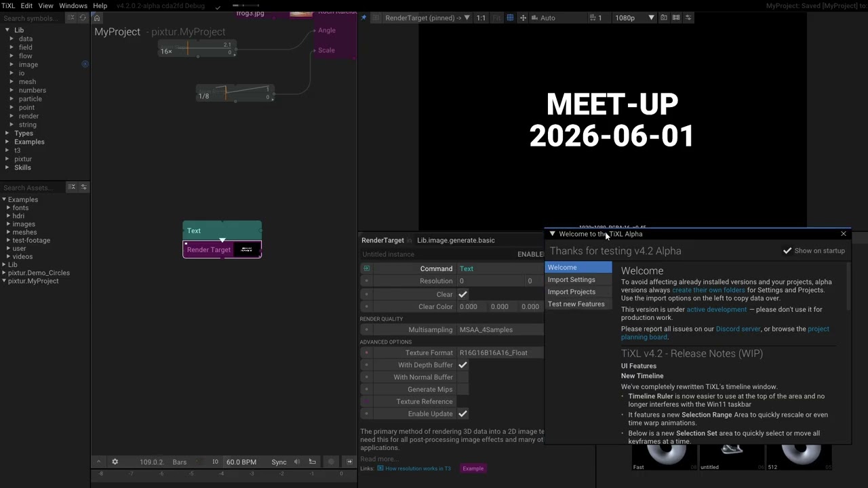Click the screenshot camera icon in viewer
Image resolution: width=868 pixels, height=488 pixels.
coord(664,18)
